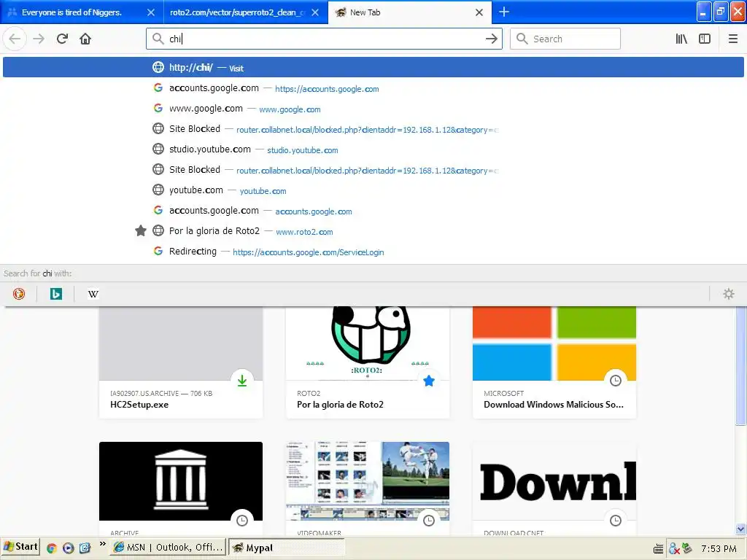Image resolution: width=747 pixels, height=560 pixels.
Task: Select the http://chi/ Visit suggestion
Action: [373, 68]
